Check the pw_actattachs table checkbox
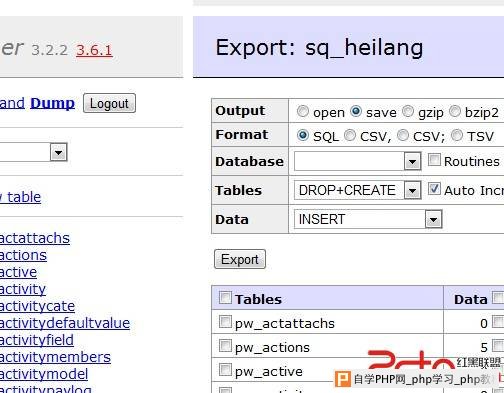504x393 pixels. [x=225, y=322]
